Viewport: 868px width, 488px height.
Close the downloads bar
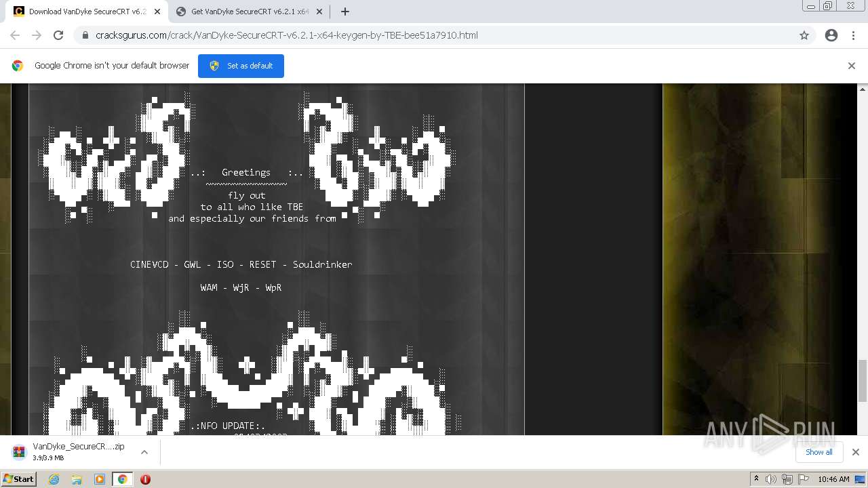tap(856, 452)
